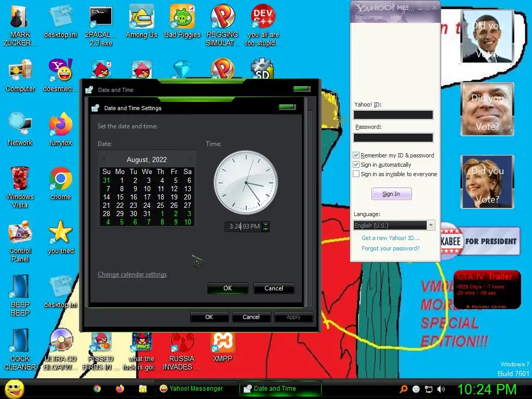Go to previous month in calendar
This screenshot has width=532, height=399.
point(103,159)
